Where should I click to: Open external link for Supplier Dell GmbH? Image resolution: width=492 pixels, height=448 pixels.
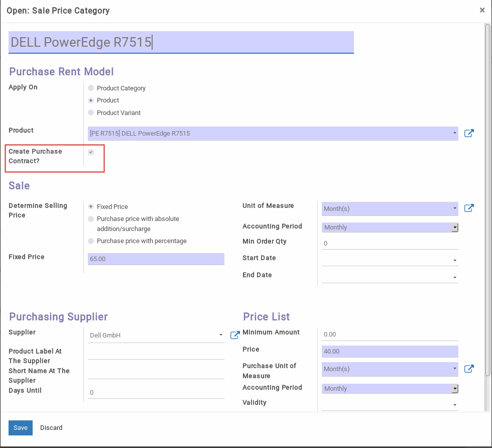coord(235,335)
